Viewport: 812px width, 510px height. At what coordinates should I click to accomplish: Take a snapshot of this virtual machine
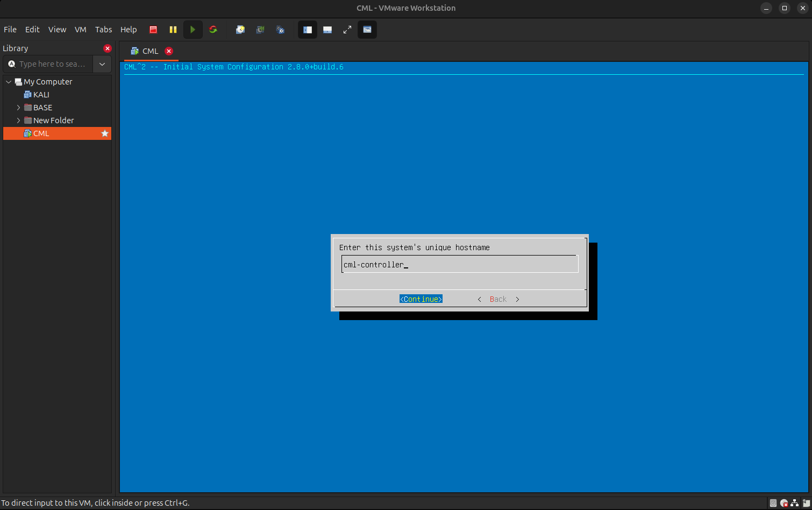click(240, 30)
